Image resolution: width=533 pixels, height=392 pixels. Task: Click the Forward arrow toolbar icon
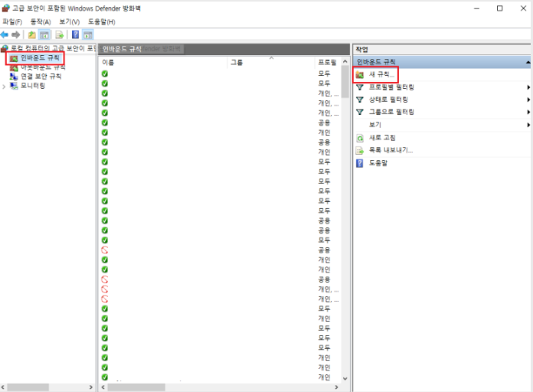16,34
